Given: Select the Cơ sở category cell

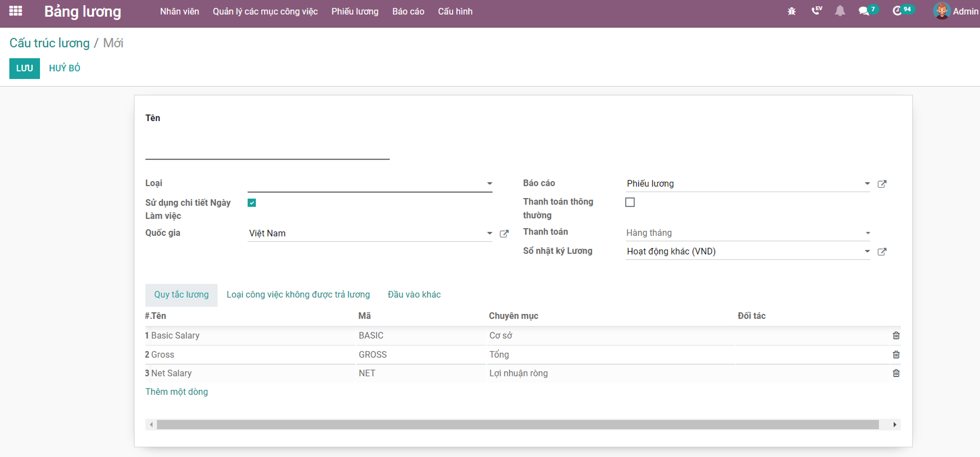Looking at the screenshot, I should click(x=611, y=336).
